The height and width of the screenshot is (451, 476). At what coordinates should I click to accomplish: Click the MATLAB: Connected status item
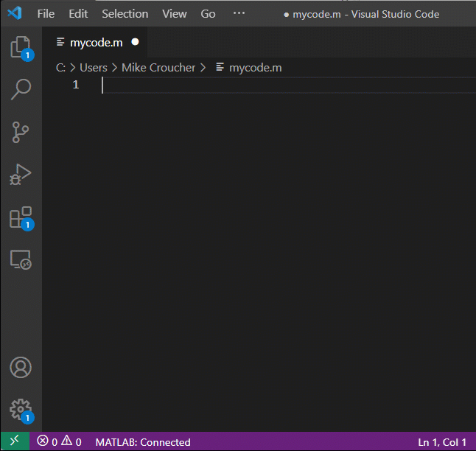click(143, 442)
